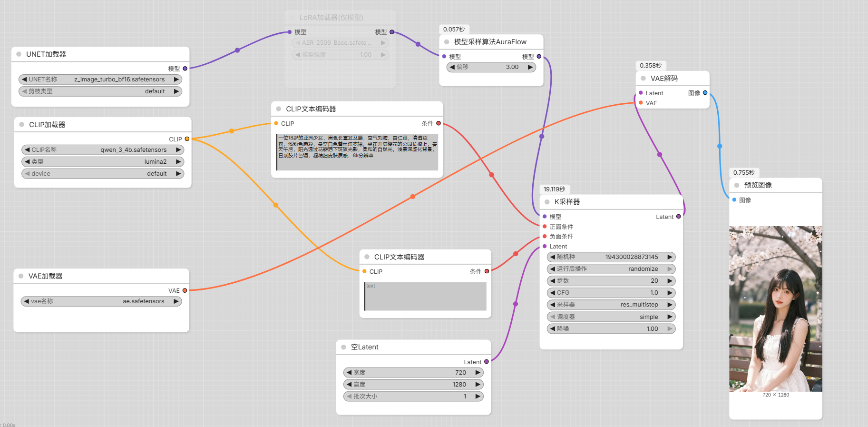
Task: Open the 调度器 simple selector
Action: (611, 317)
